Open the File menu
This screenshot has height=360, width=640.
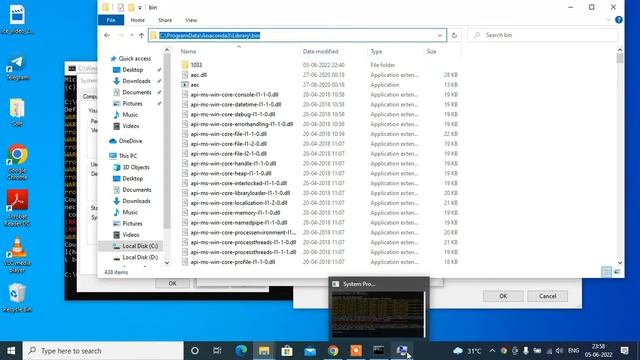coord(111,20)
